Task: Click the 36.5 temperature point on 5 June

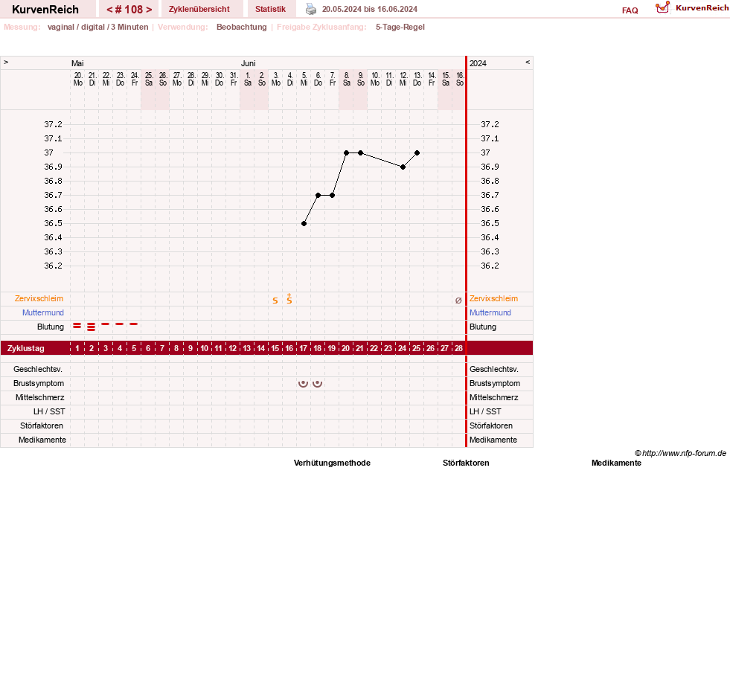Action: [304, 224]
